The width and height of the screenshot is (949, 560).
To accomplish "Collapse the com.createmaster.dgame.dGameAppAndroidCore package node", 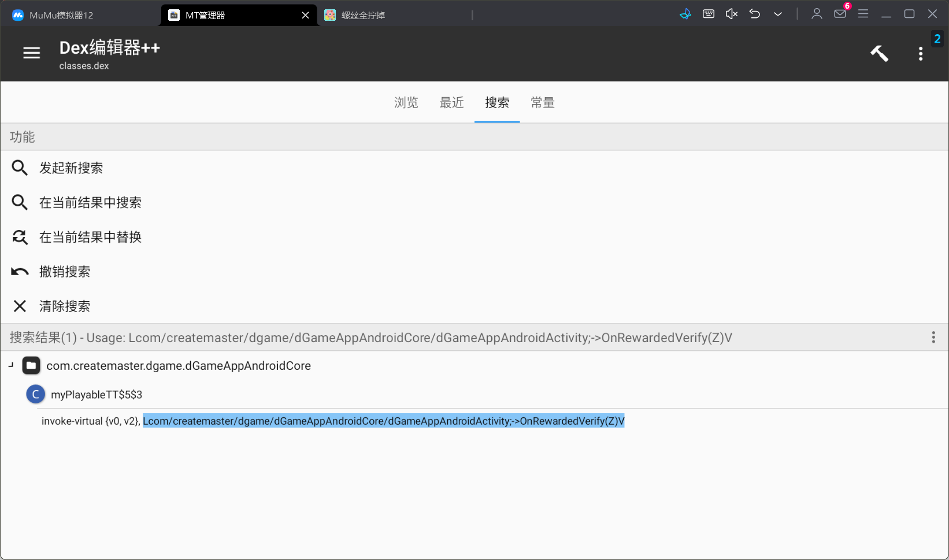I will (11, 365).
